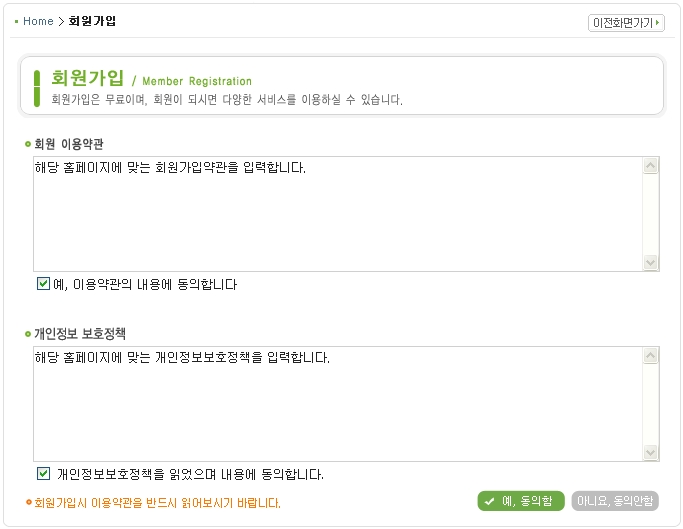Viewport: 683px width, 529px height.
Task: Click the Home breadcrumb link
Action: pyautogui.click(x=38, y=21)
